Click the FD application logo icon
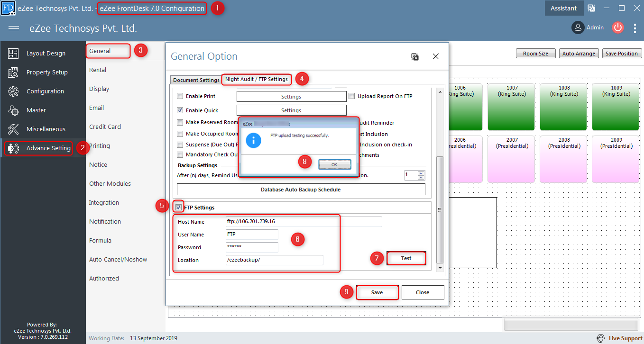The image size is (644, 344). [x=8, y=8]
